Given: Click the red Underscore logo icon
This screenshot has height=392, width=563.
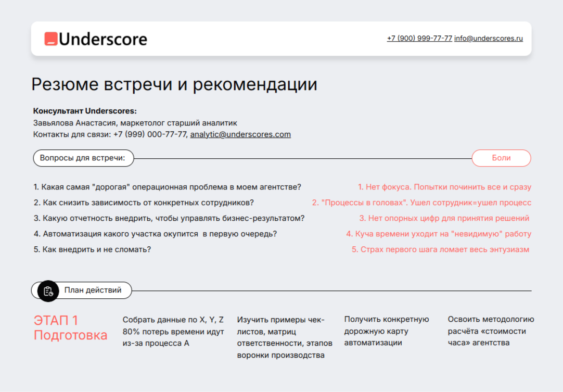Looking at the screenshot, I should tap(50, 39).
